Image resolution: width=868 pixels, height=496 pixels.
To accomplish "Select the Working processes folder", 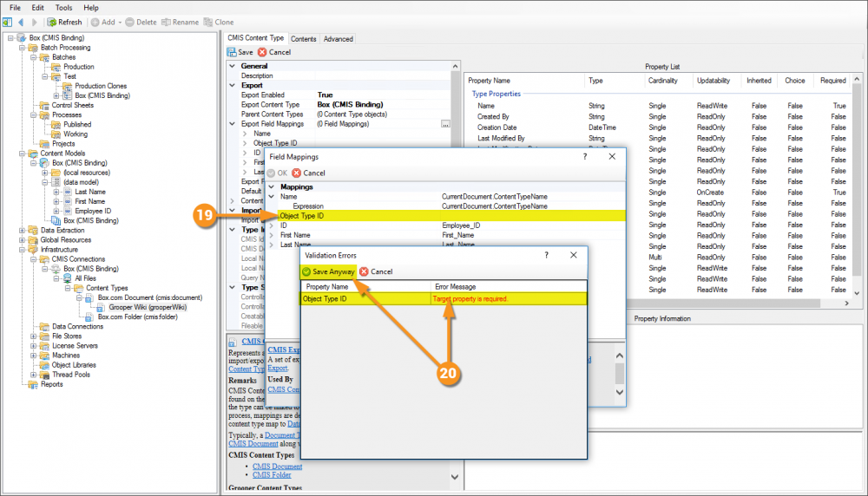I will pyautogui.click(x=76, y=134).
